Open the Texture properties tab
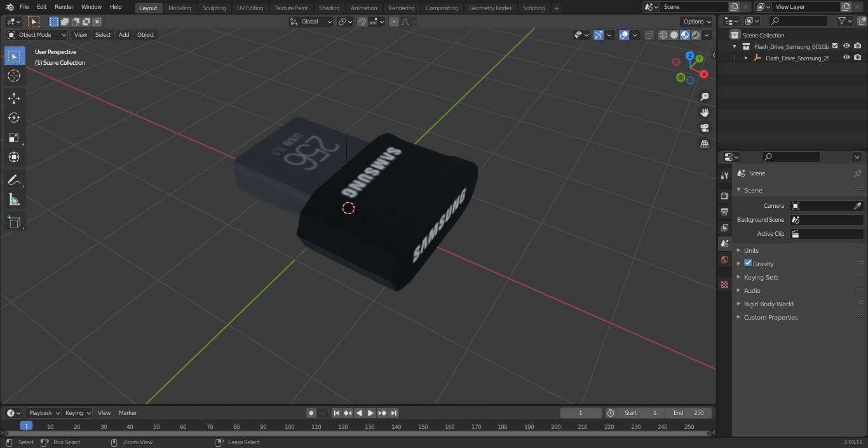 (724, 284)
